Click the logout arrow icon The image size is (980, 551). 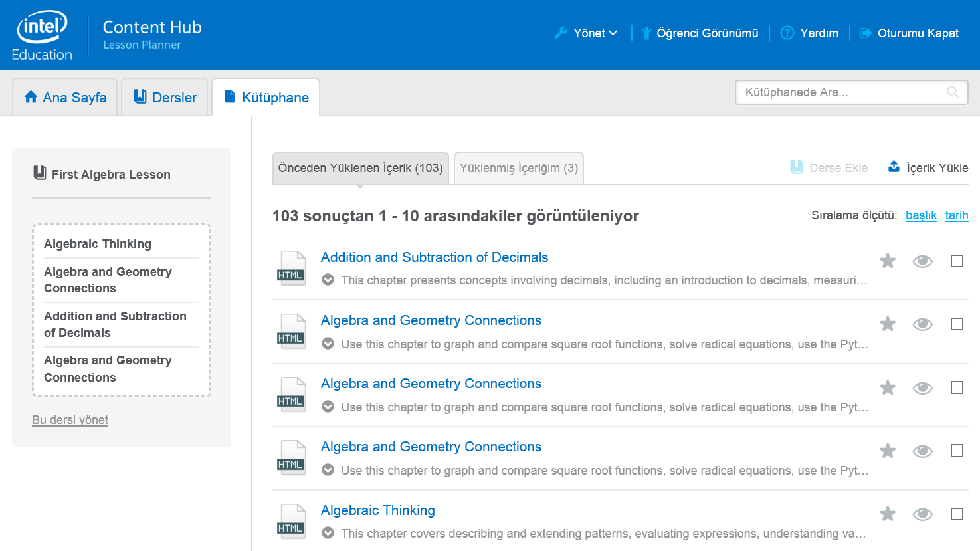coord(866,33)
